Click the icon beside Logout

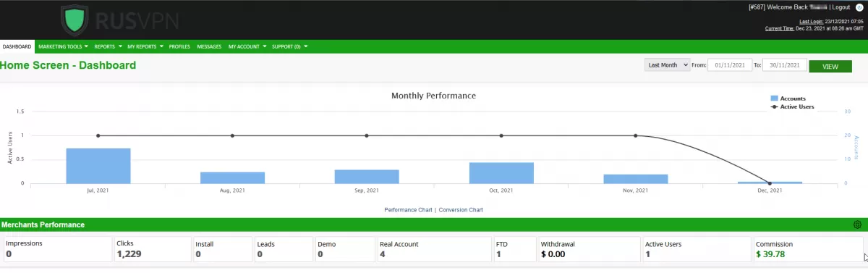pos(859,7)
